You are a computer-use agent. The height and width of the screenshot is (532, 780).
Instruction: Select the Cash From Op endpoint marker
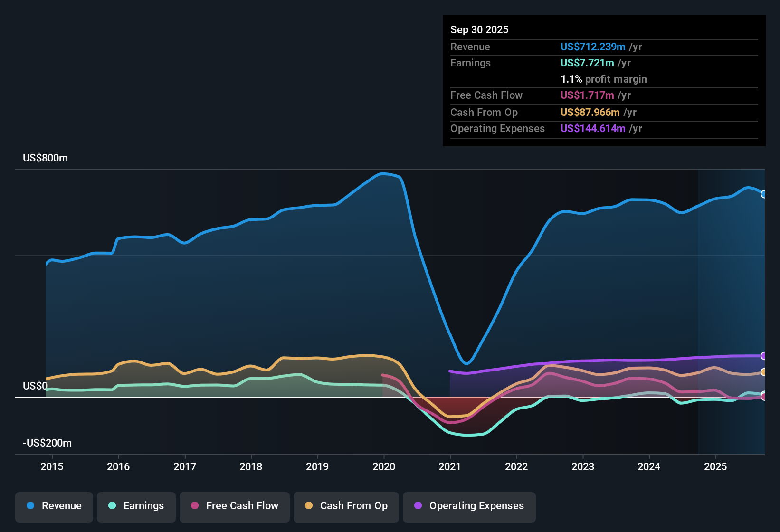(x=764, y=372)
